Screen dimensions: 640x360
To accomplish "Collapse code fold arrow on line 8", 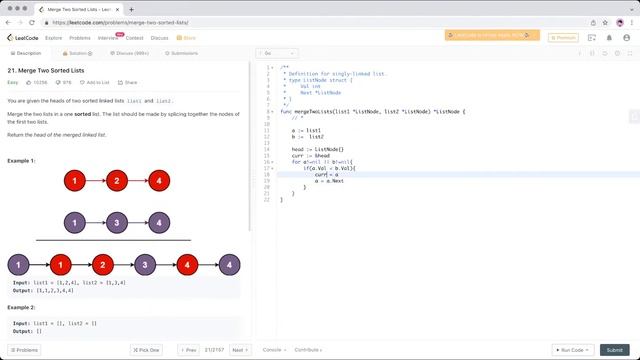I will click(x=272, y=112).
